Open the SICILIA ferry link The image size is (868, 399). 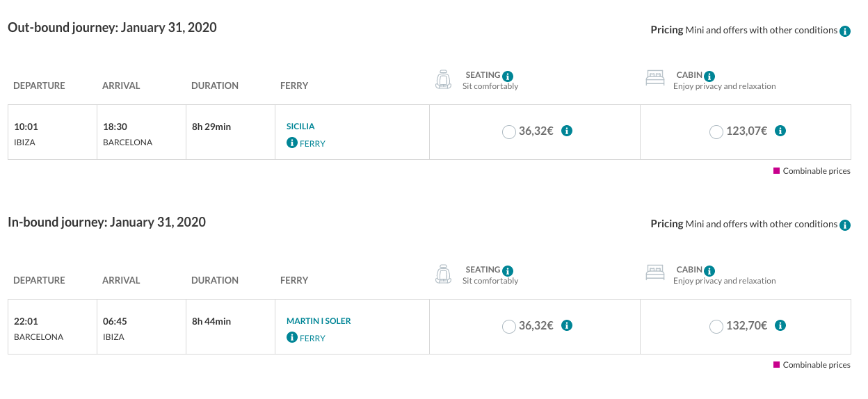pos(300,127)
